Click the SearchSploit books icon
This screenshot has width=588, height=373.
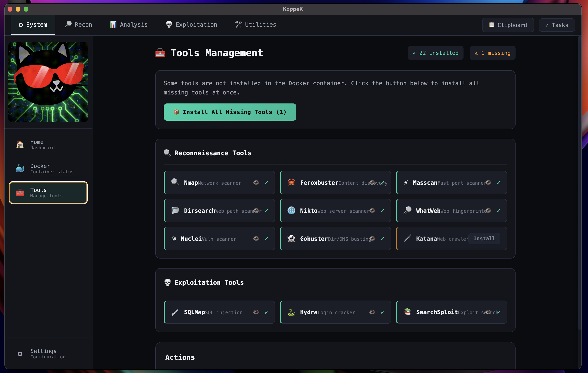point(407,312)
